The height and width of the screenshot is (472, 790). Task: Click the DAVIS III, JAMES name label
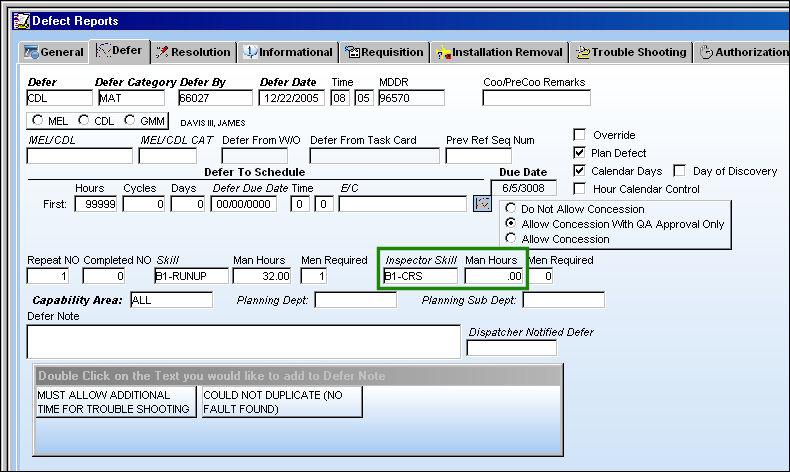(x=213, y=123)
